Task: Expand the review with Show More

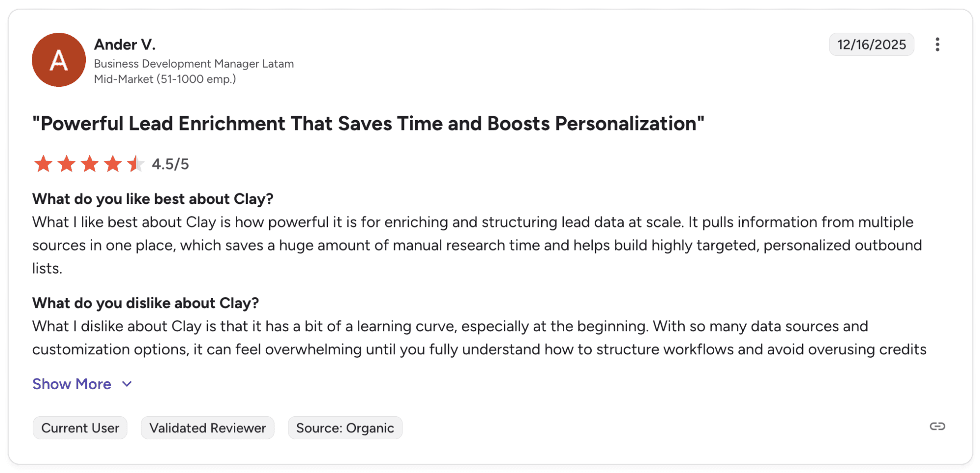Action: click(x=72, y=384)
